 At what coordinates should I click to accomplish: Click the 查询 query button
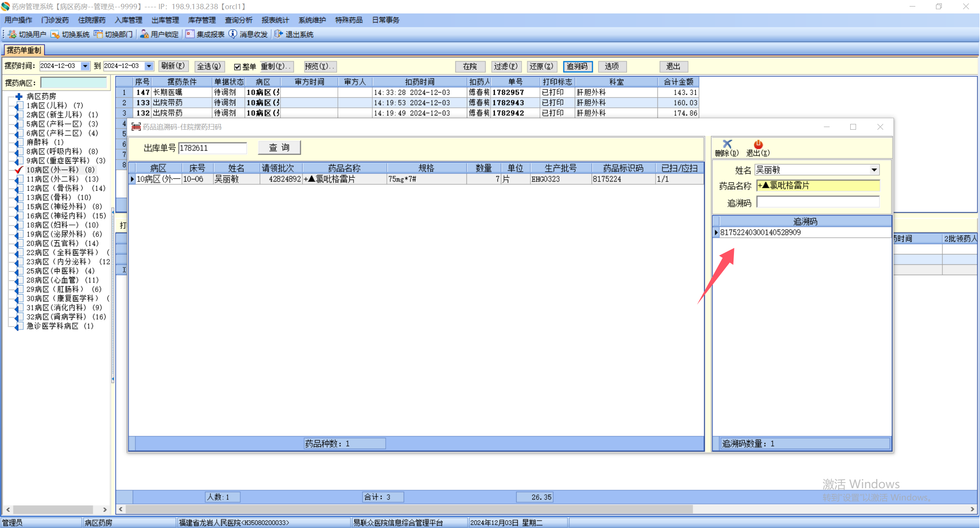(279, 148)
